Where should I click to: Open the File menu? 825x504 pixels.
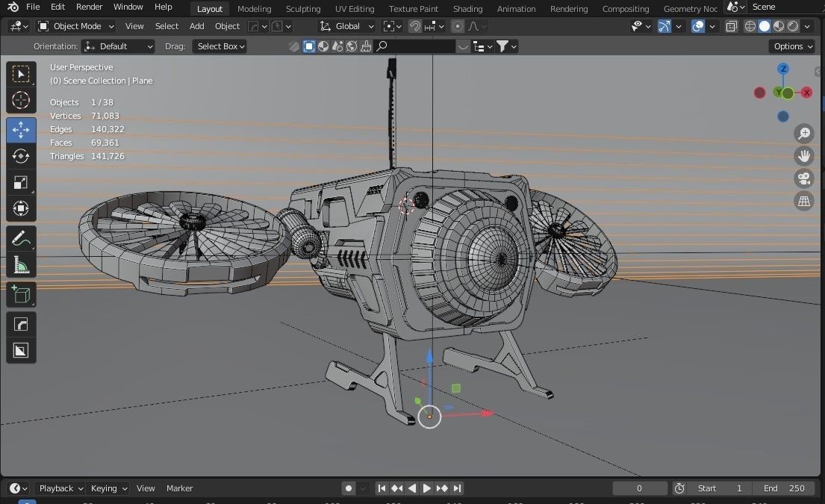point(33,7)
